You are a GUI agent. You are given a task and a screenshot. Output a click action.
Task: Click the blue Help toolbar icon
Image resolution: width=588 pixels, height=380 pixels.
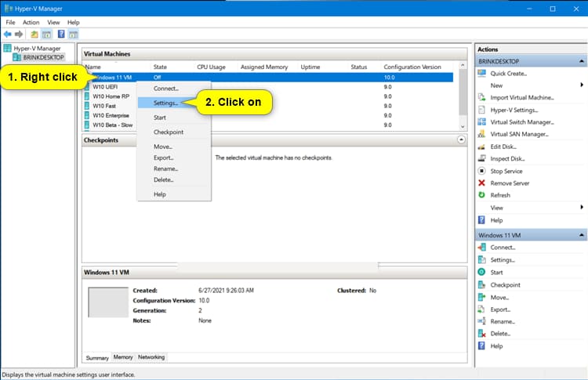(60, 34)
